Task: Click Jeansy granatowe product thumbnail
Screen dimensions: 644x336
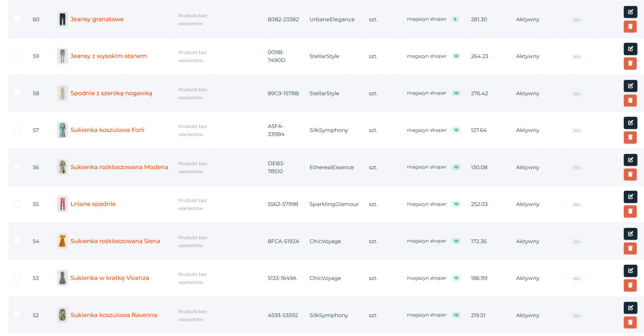Action: tap(62, 19)
